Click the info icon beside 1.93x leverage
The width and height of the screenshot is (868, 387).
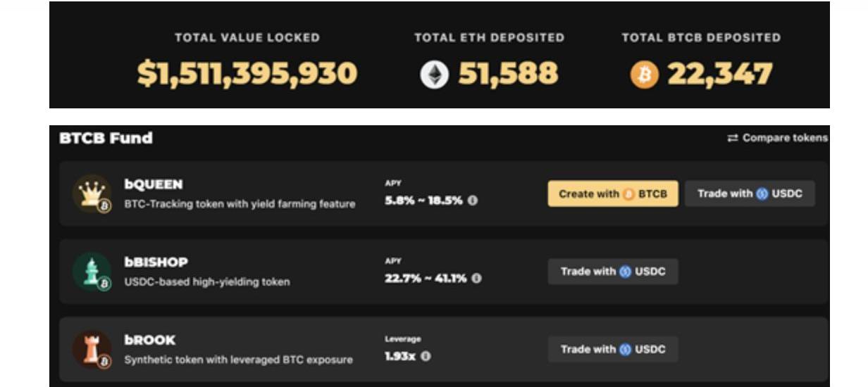coord(426,356)
